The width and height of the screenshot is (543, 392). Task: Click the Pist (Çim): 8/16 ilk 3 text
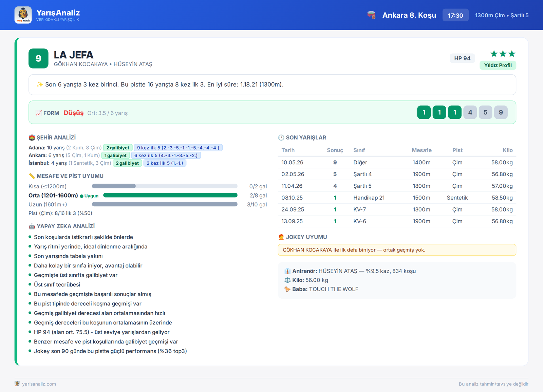pyautogui.click(x=60, y=213)
